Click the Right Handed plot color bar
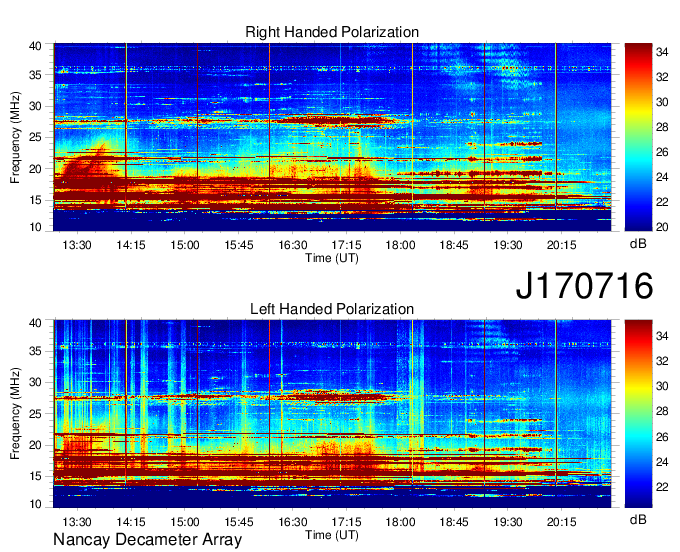The width and height of the screenshot is (680, 552). point(638,137)
